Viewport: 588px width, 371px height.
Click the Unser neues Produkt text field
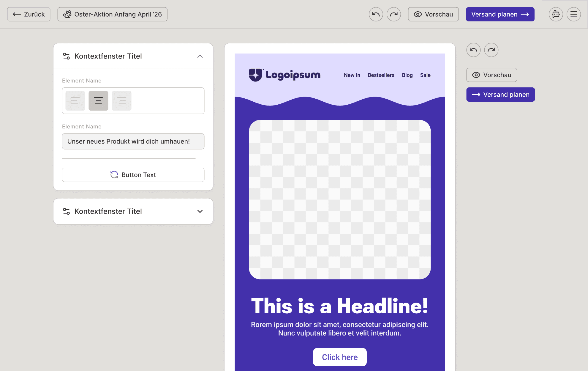click(x=133, y=142)
